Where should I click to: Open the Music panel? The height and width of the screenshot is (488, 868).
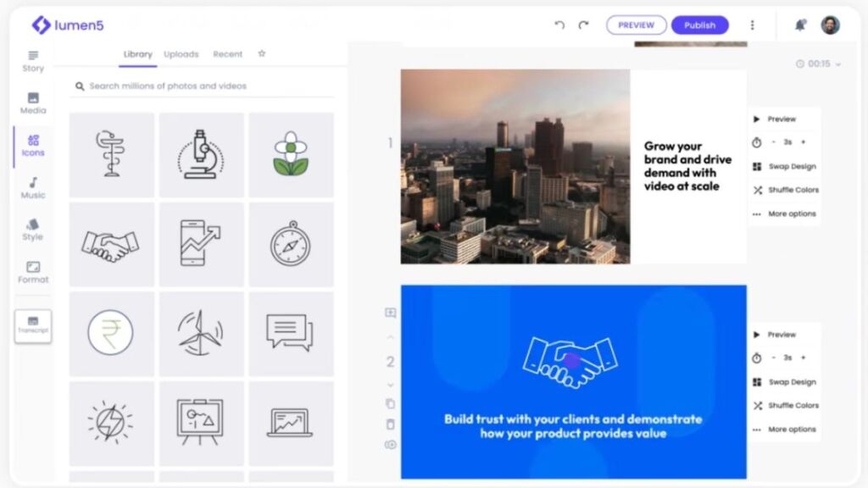tap(32, 189)
